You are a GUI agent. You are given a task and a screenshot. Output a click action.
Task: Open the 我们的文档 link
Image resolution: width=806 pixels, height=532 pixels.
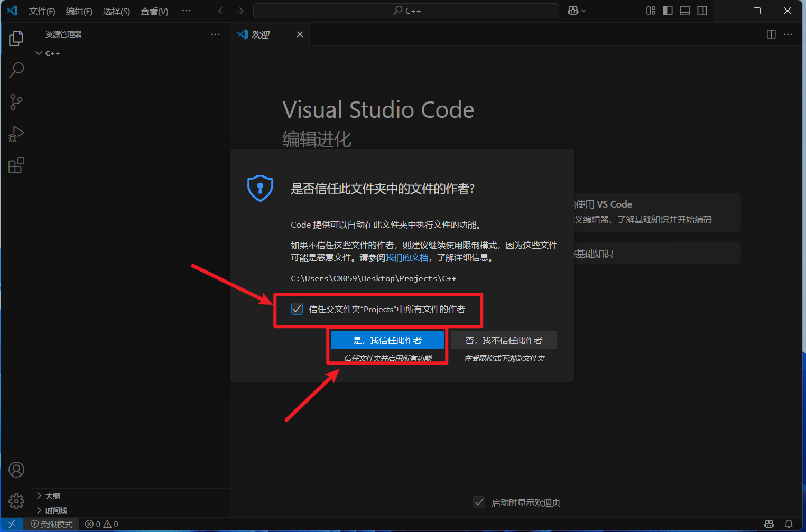(407, 258)
